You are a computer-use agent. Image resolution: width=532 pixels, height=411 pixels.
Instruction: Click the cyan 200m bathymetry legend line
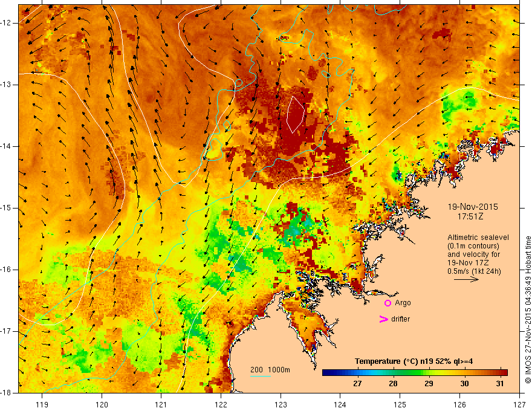click(x=261, y=376)
